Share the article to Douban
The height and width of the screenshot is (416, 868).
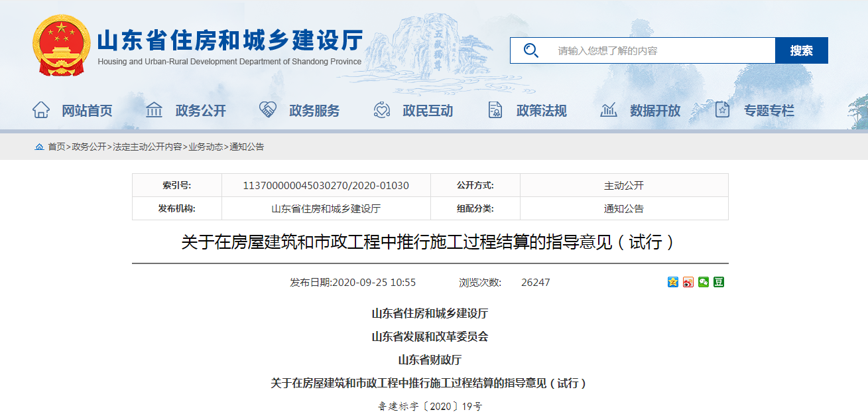point(719,282)
